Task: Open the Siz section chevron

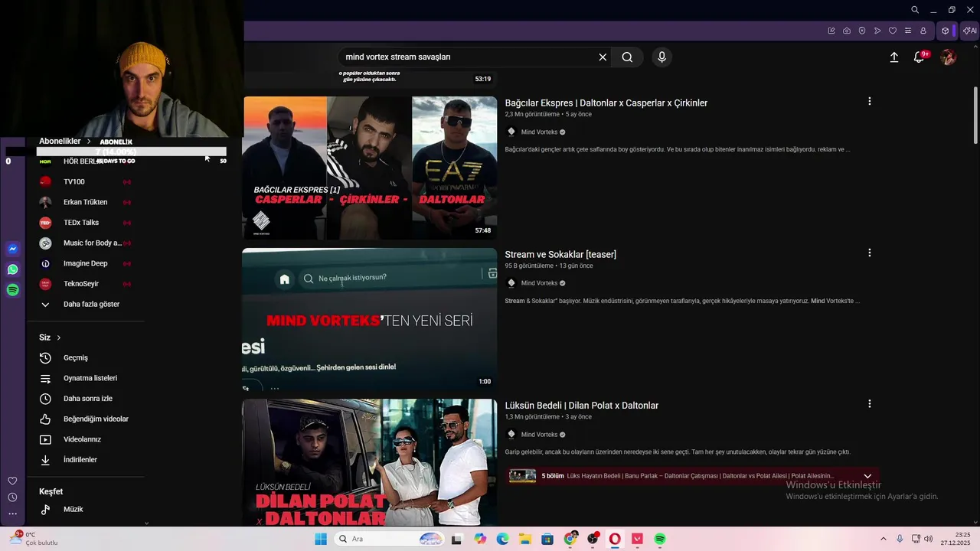Action: click(x=58, y=337)
